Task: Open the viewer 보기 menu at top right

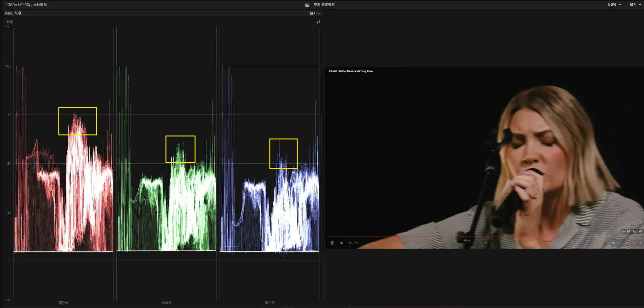Action: point(635,5)
